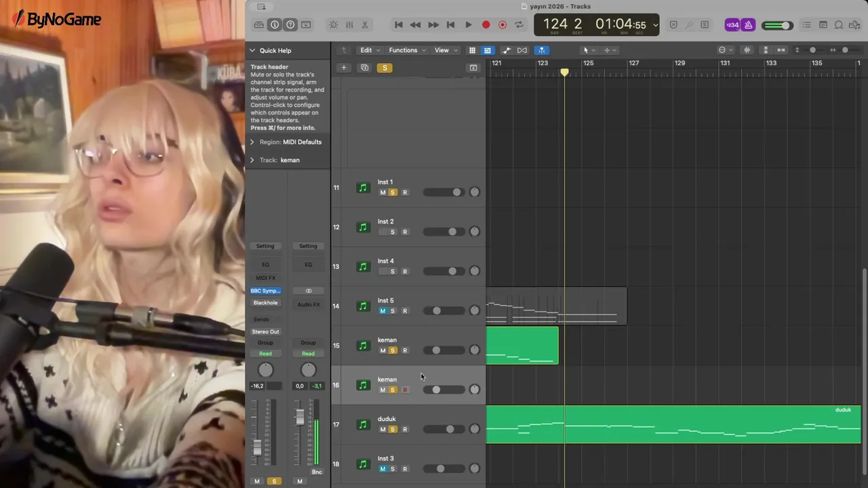Click the left channel strip EQ slot
The width and height of the screenshot is (868, 488).
265,264
